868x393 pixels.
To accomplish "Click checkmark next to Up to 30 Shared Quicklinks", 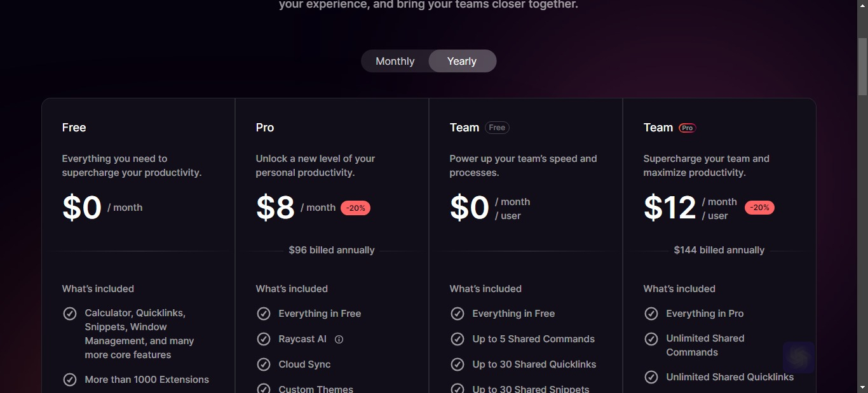I will click(458, 364).
